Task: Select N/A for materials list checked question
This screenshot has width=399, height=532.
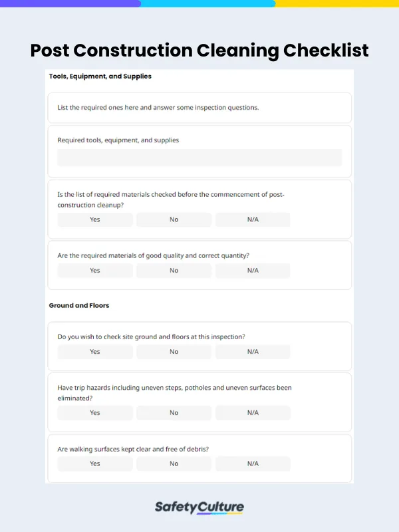Action: click(253, 219)
